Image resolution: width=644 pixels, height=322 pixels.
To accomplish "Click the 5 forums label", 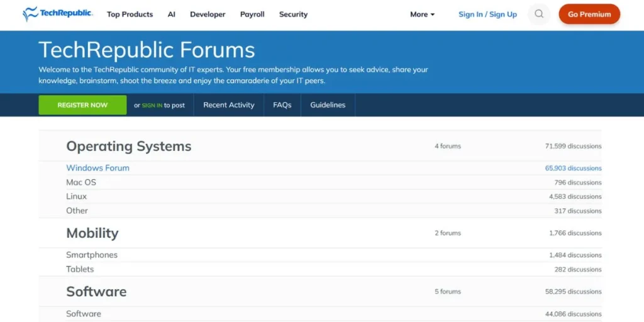I will coord(448,292).
